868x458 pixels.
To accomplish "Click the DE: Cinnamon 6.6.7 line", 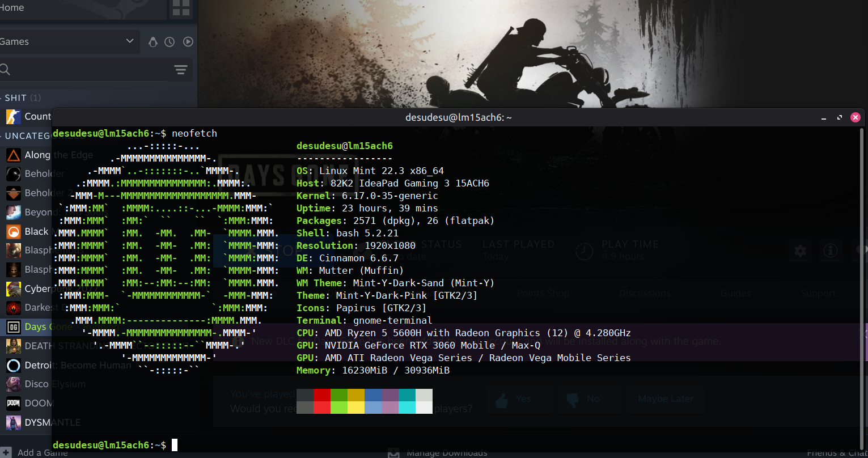I will click(x=348, y=258).
